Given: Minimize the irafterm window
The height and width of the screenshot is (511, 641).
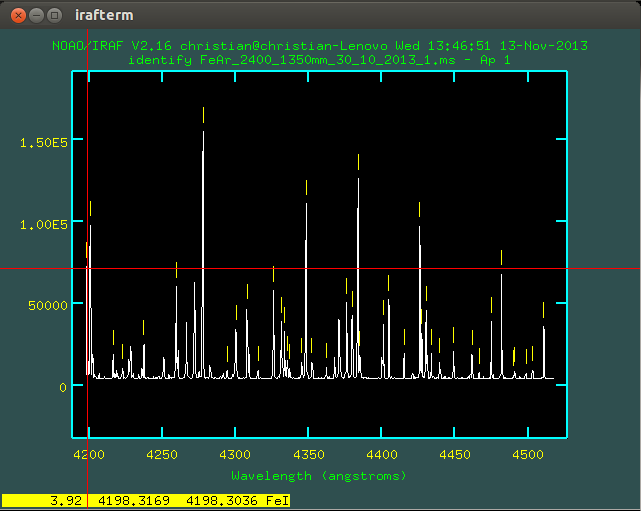Looking at the screenshot, I should [34, 15].
